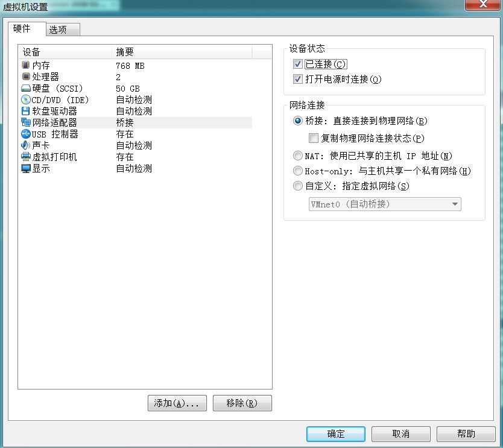Click the processor (处理器) chip icon
503x448 pixels.
tap(26, 77)
